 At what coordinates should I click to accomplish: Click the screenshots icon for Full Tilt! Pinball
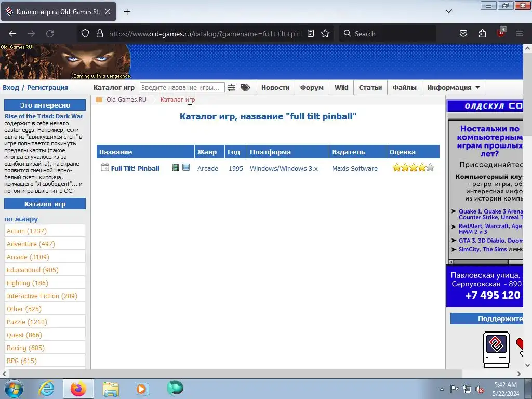[x=186, y=167]
